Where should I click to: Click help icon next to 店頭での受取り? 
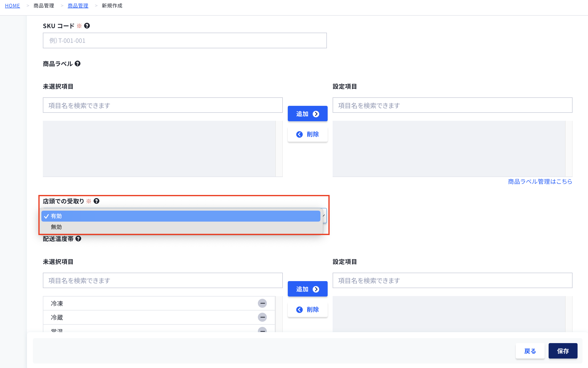96,201
